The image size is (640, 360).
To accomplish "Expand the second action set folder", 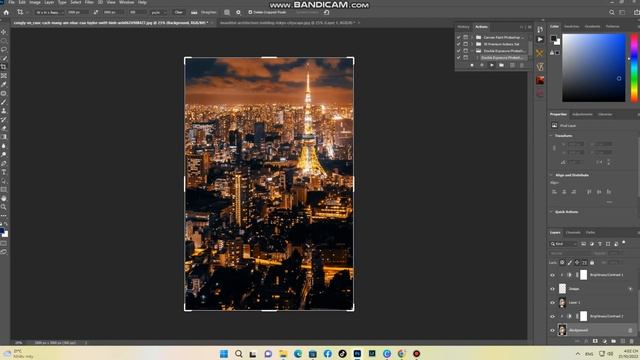I will (x=472, y=44).
